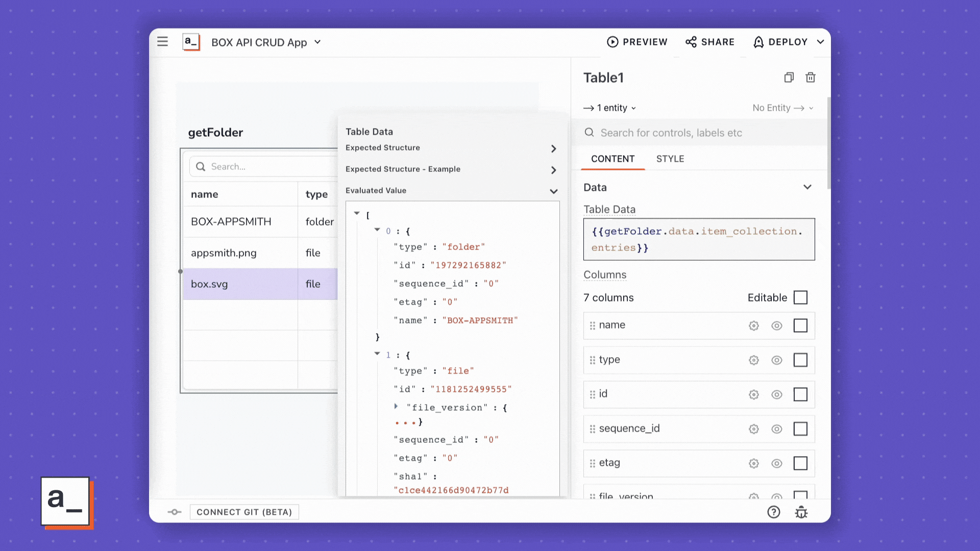The height and width of the screenshot is (551, 980).
Task: Select the appsmith.png table row
Action: [x=260, y=253]
